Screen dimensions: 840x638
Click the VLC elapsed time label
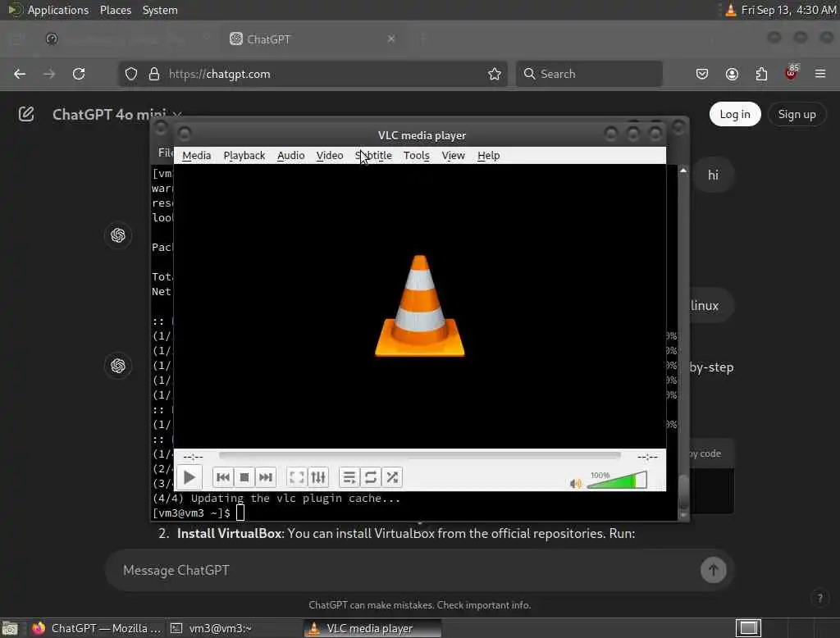[x=193, y=457]
